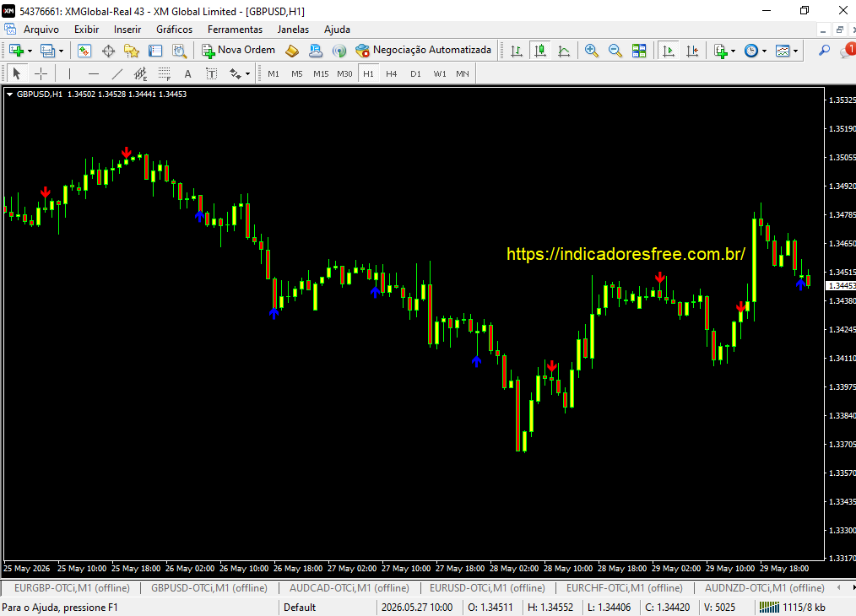Switch the chart to H4 timeframe
The image size is (856, 616).
(x=392, y=73)
